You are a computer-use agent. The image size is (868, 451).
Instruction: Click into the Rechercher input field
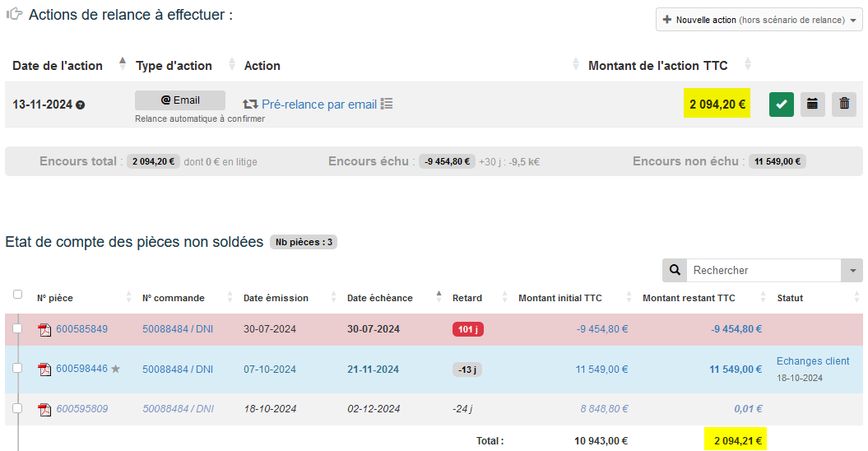[763, 270]
